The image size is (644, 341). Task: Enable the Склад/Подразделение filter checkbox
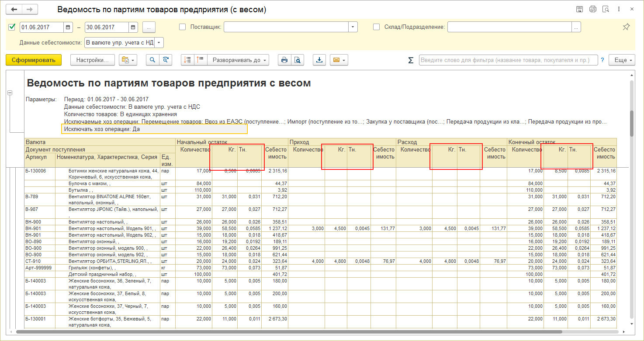[377, 27]
